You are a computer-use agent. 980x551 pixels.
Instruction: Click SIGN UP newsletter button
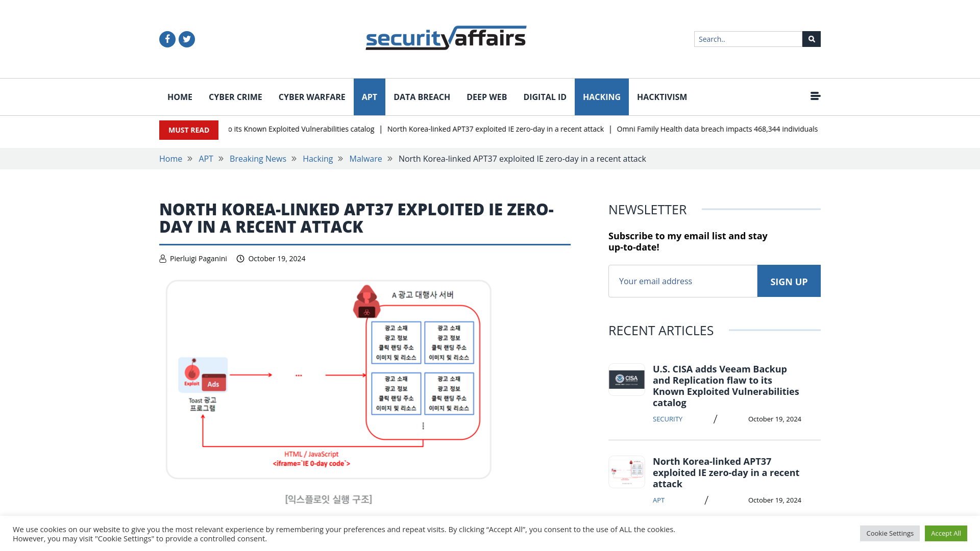789,281
